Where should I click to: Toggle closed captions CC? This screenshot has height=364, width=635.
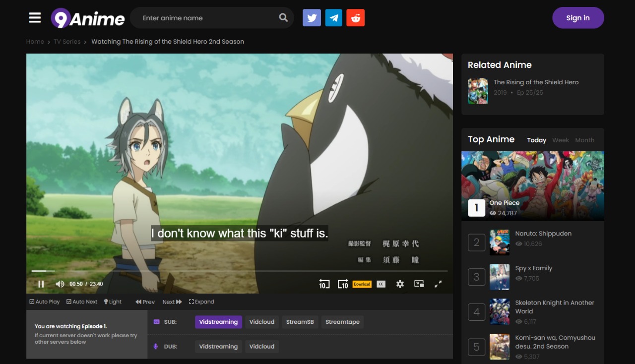381,284
